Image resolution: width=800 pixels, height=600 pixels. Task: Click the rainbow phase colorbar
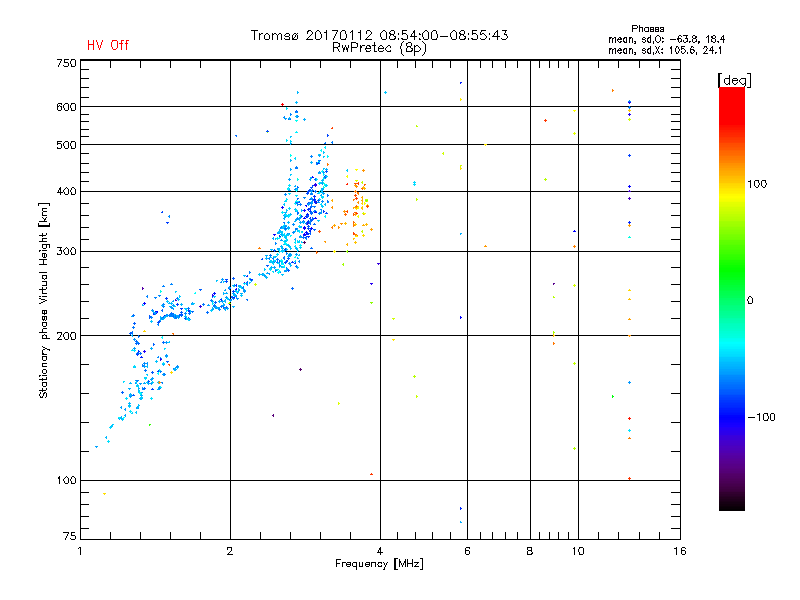pos(732,298)
